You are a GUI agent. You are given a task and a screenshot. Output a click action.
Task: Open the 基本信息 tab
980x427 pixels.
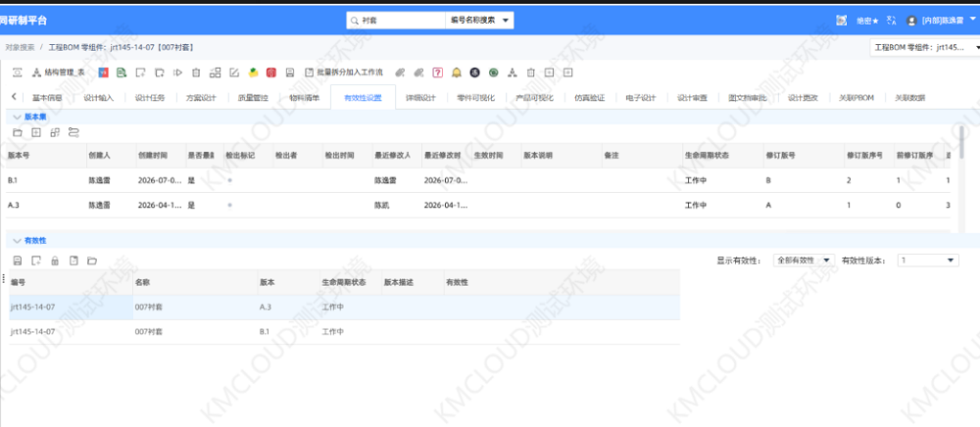click(47, 97)
